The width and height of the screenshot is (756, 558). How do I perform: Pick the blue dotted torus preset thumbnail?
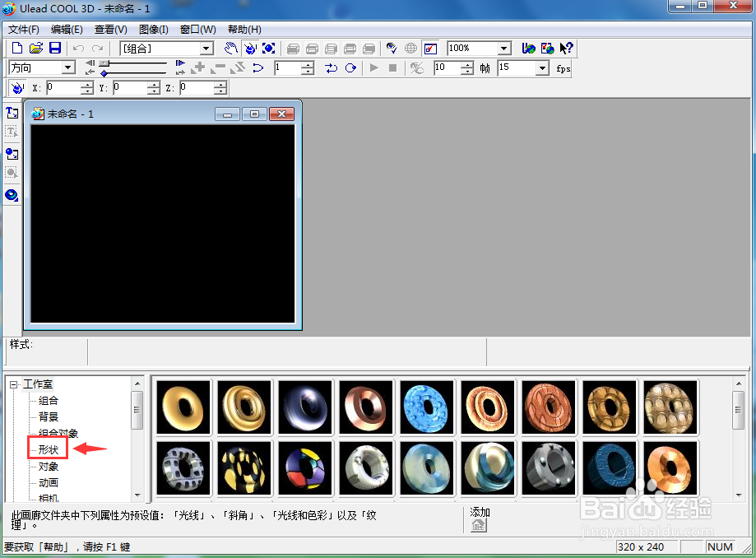(427, 407)
